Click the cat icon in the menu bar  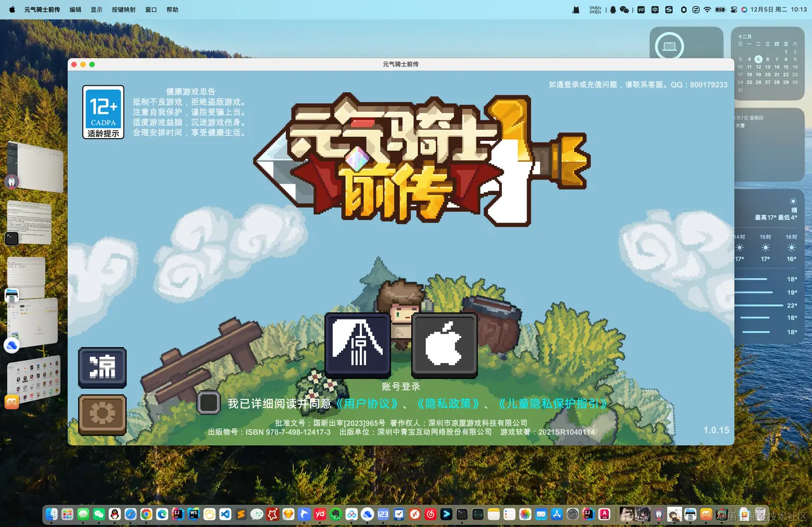(576, 10)
